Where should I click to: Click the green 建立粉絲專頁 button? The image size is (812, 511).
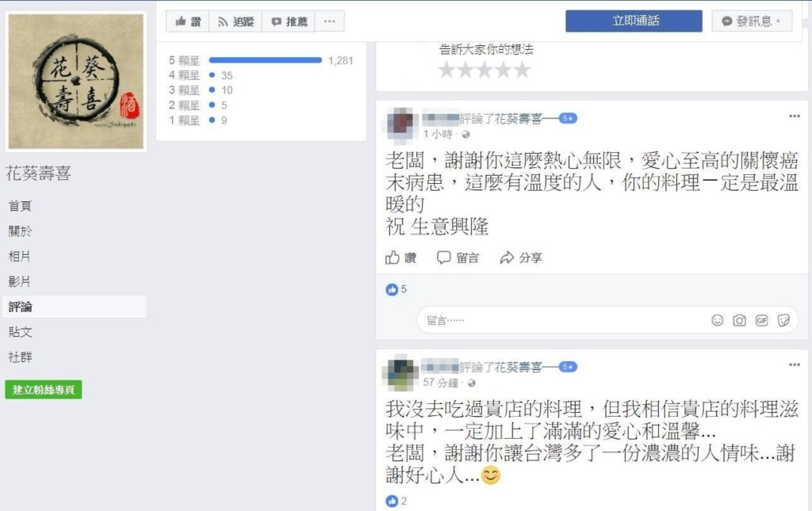[44, 390]
